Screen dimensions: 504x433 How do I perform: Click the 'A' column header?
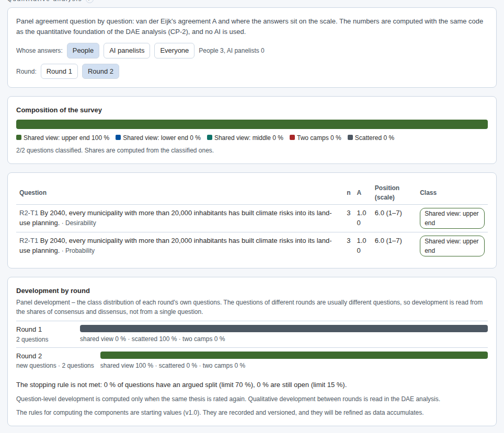pos(359,192)
